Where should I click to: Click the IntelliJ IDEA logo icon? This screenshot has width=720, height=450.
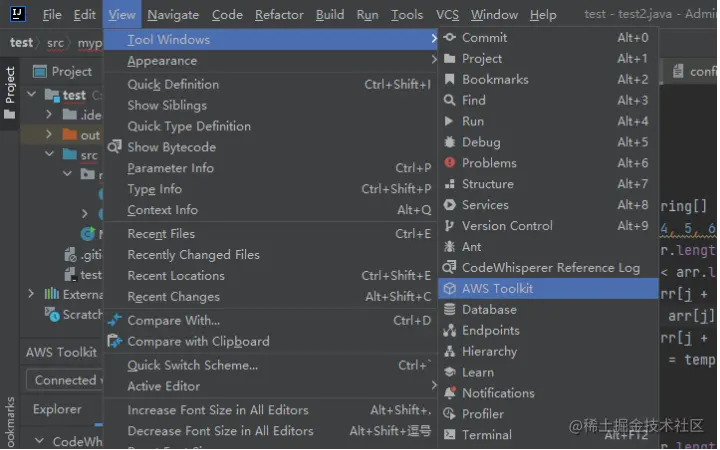point(18,14)
